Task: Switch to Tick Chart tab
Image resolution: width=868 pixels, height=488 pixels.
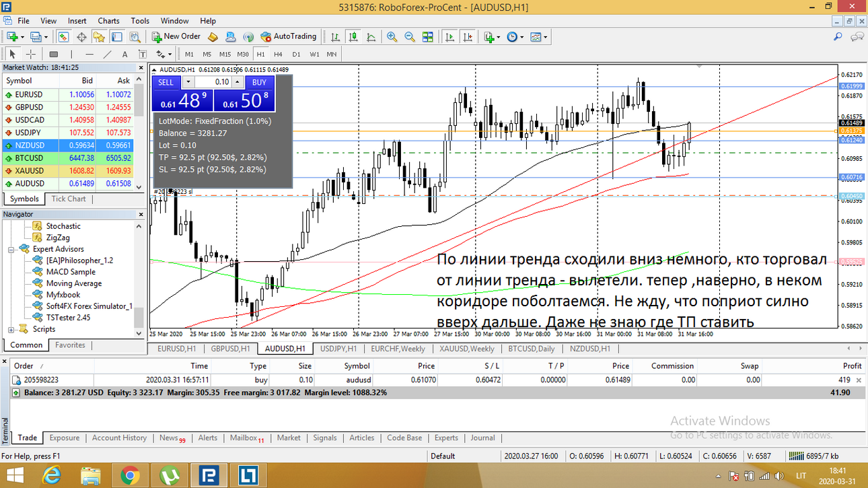Action: pos(69,199)
